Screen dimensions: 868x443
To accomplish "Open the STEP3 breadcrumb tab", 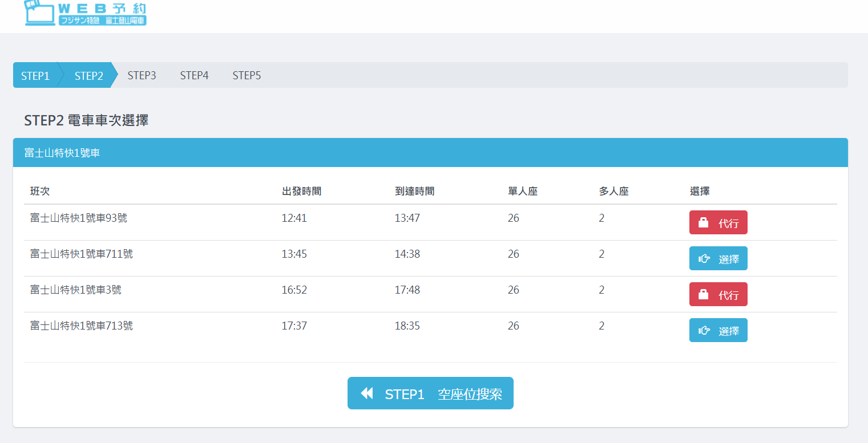I will pos(142,76).
